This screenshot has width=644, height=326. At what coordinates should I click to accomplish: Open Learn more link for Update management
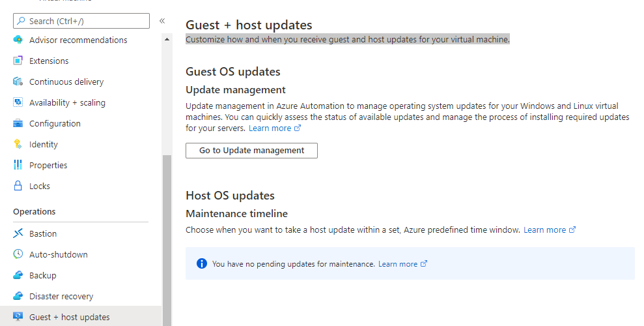[270, 128]
